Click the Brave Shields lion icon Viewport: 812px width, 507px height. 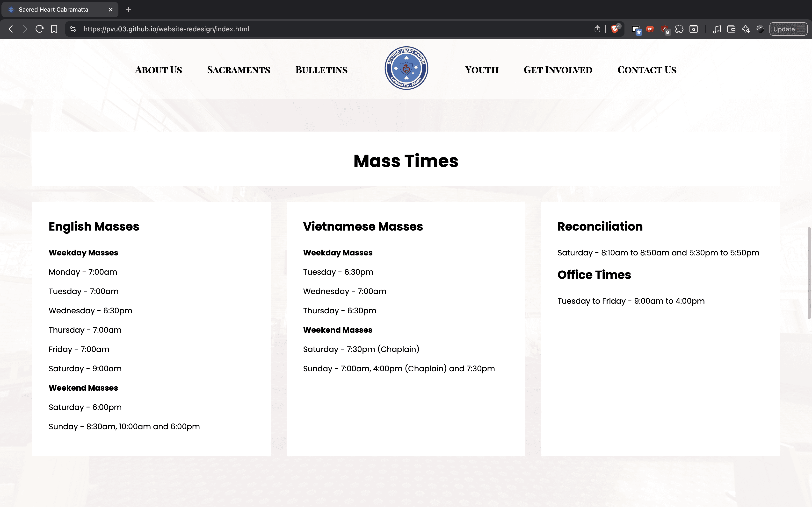pyautogui.click(x=615, y=29)
